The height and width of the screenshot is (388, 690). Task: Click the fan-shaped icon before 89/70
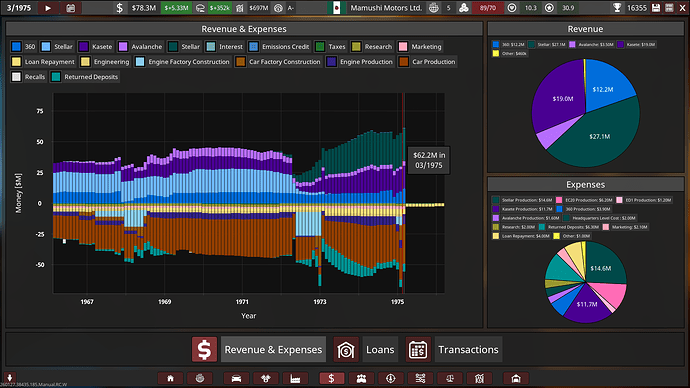coord(464,8)
